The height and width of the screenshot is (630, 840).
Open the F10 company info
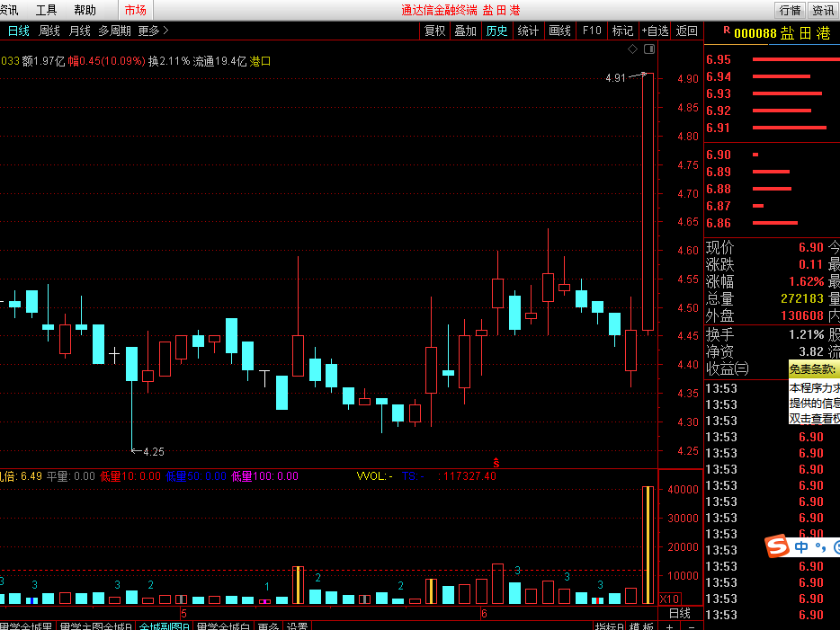[592, 31]
